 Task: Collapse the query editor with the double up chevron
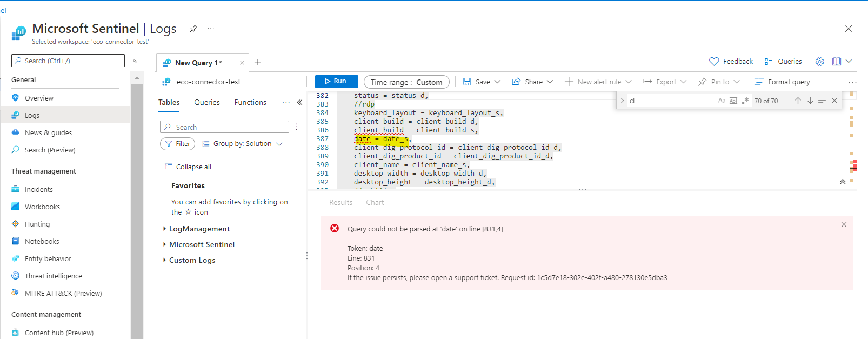[843, 182]
